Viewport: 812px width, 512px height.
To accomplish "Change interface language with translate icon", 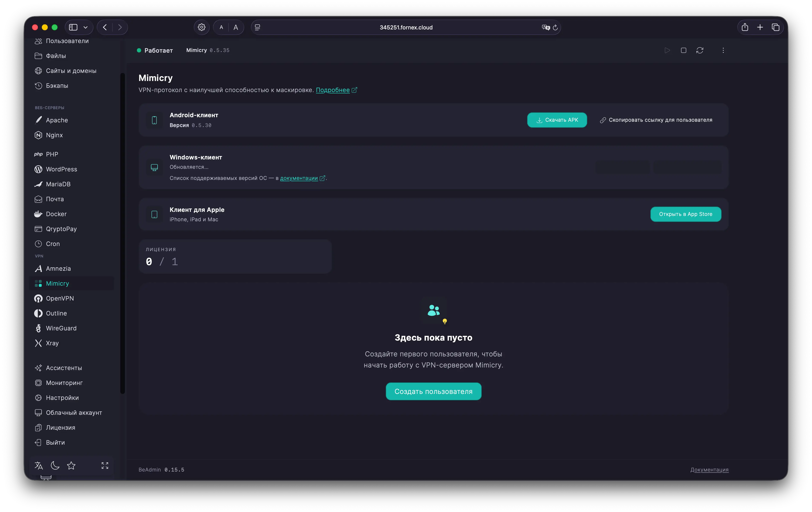I will [39, 466].
